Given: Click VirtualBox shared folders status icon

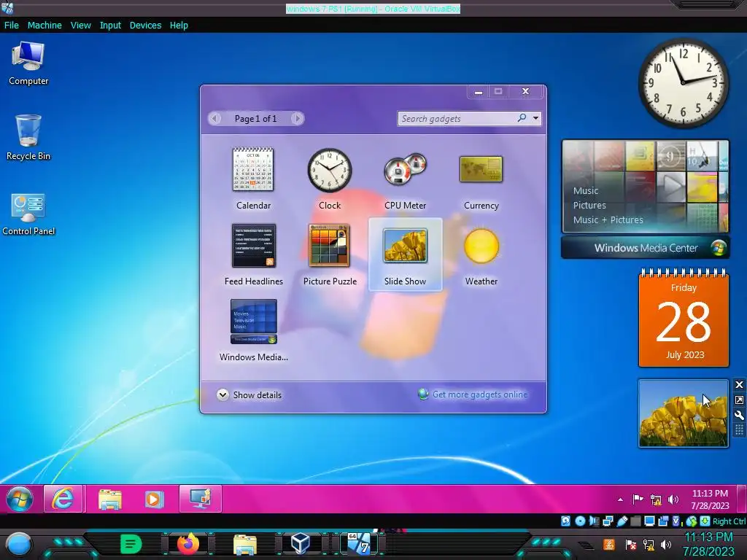Looking at the screenshot, I should (x=635, y=521).
